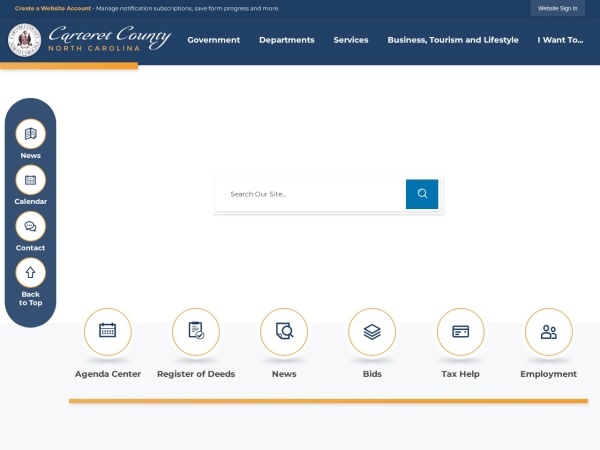Screen dimensions: 600x450
Task: Open the Departments menu
Action: click(287, 40)
